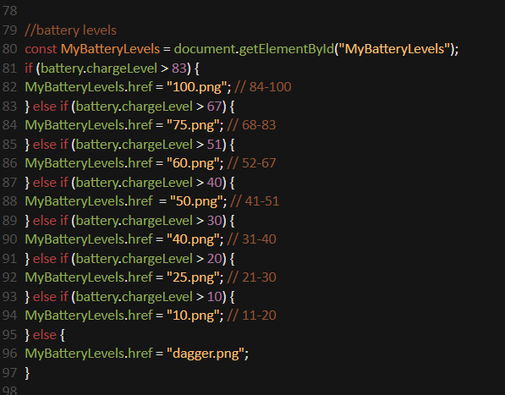Click the "if" keyword on line 81
505x395 pixels.
point(28,68)
